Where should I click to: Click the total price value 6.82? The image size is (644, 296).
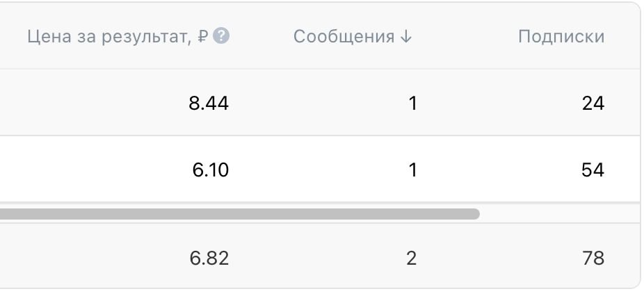click(209, 258)
